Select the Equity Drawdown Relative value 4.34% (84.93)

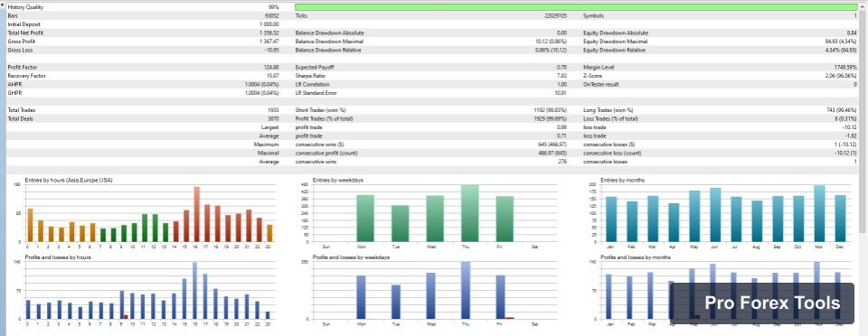pyautogui.click(x=840, y=51)
